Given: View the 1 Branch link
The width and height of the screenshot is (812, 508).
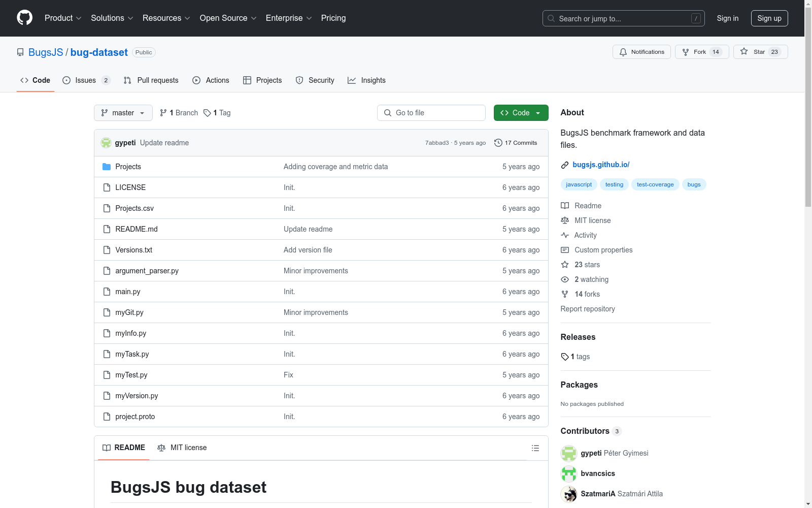Looking at the screenshot, I should [x=179, y=113].
